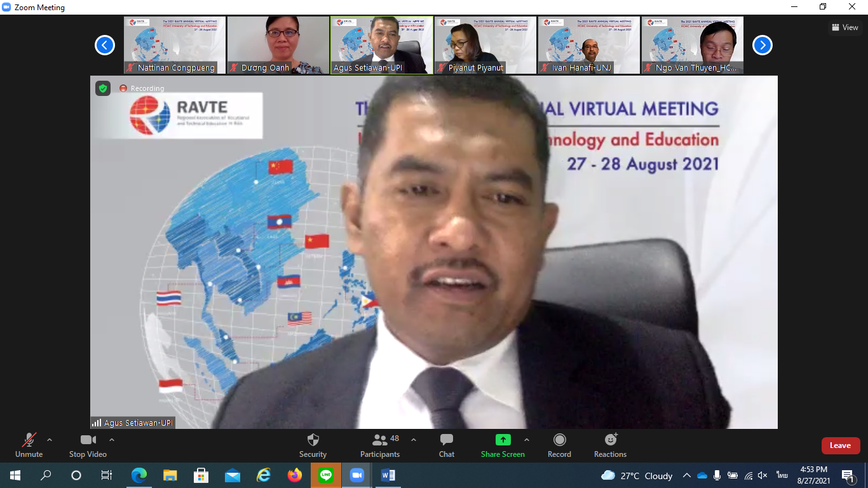Select Ivan Hanafi-UNJ's video thumbnail

[x=589, y=45]
